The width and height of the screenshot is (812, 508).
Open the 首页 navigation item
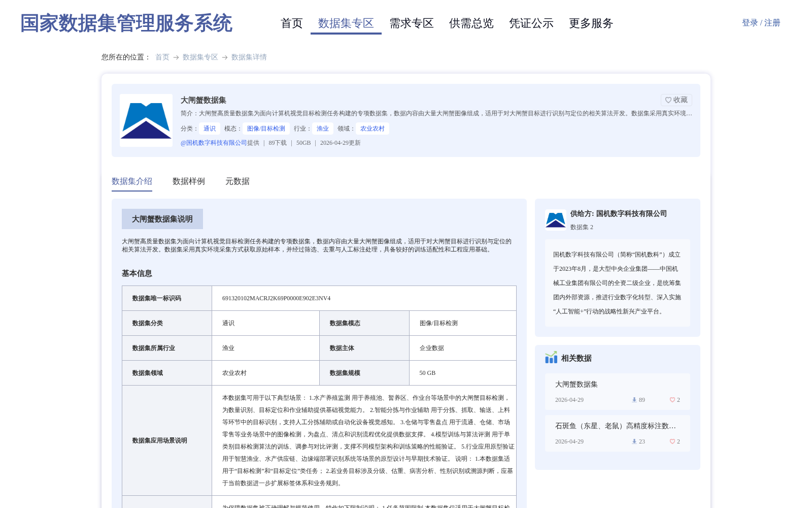[292, 23]
